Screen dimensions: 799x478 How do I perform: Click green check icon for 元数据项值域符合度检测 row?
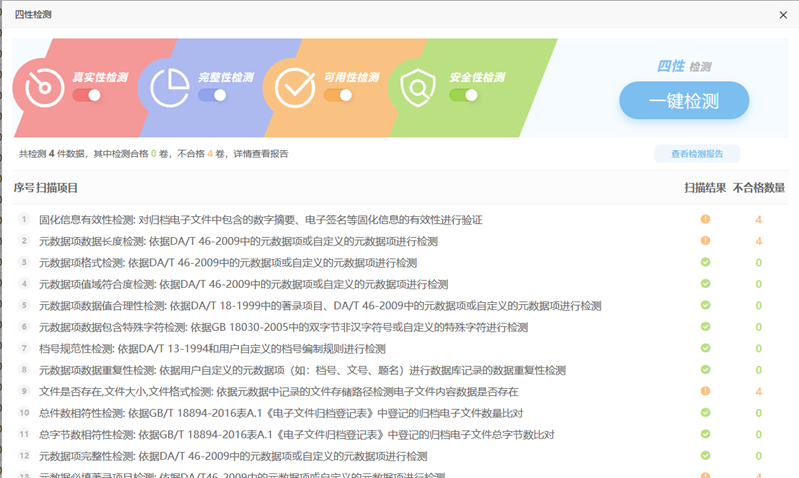[705, 283]
